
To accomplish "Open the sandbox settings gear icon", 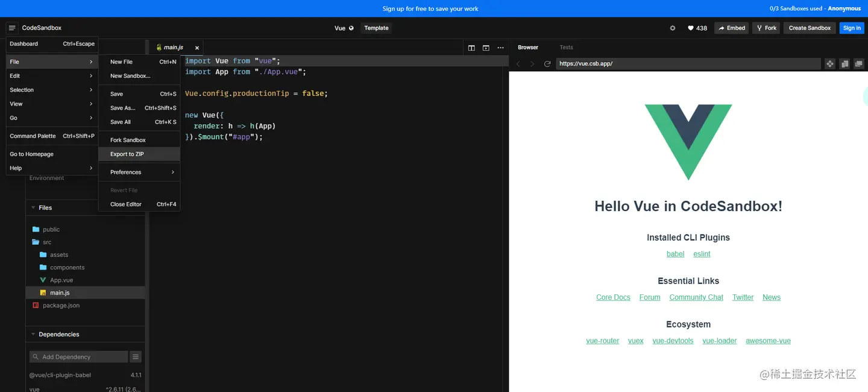I will [673, 28].
